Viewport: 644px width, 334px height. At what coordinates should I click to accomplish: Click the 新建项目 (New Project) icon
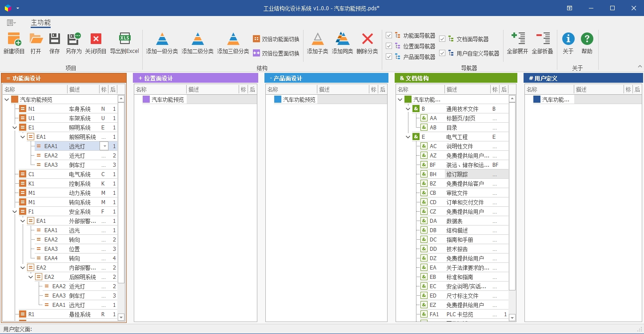pos(14,40)
